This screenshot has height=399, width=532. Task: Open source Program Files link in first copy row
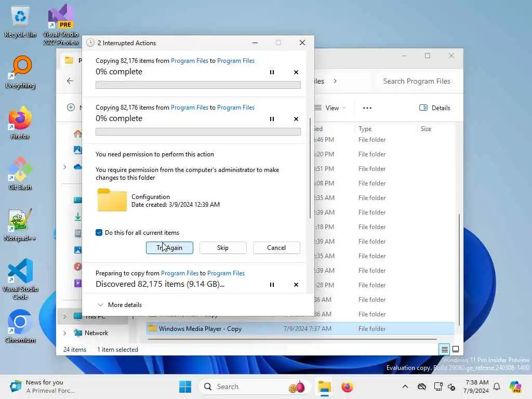[x=189, y=61]
